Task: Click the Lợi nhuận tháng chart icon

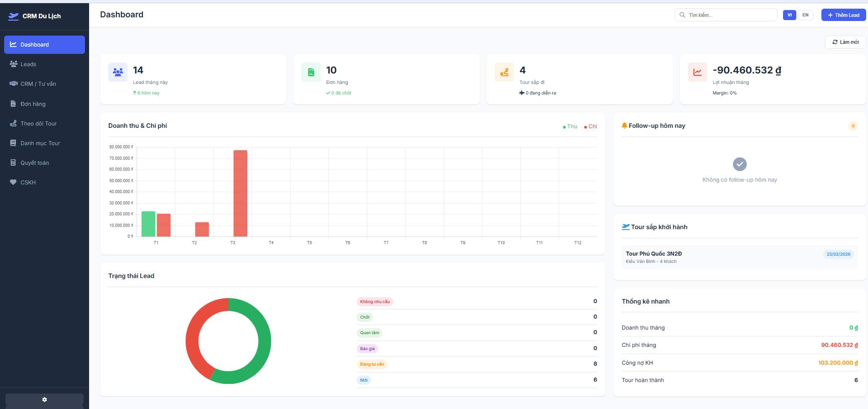Action: click(698, 72)
